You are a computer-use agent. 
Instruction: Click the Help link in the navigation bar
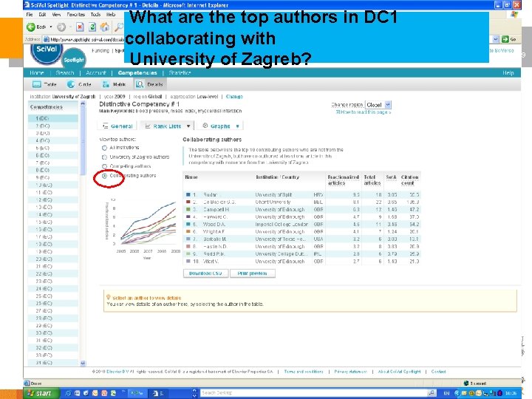[508, 72]
